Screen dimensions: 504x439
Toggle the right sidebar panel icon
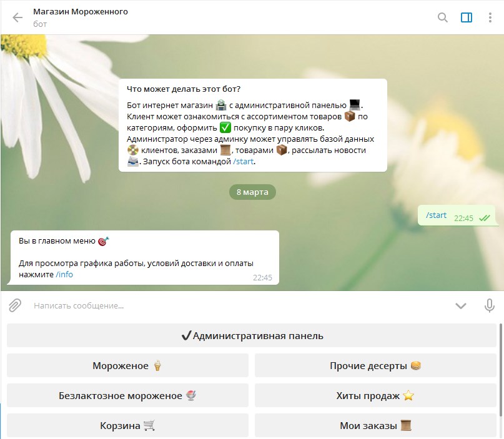click(x=467, y=17)
